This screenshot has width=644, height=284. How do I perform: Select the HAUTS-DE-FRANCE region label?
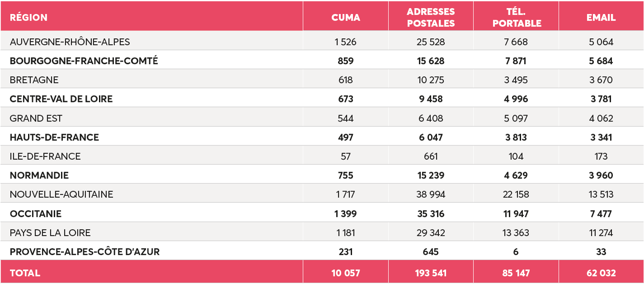[54, 137]
